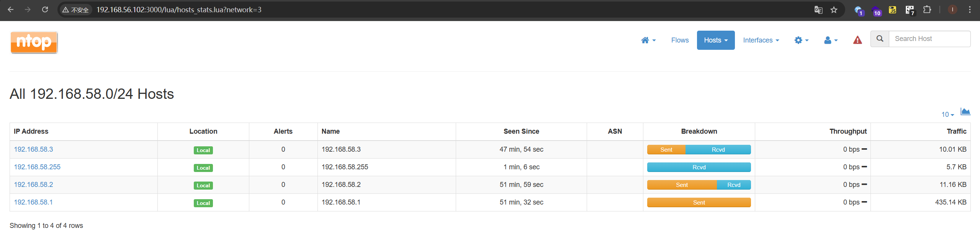Open the user account icon menu
980x244 pixels.
point(831,40)
